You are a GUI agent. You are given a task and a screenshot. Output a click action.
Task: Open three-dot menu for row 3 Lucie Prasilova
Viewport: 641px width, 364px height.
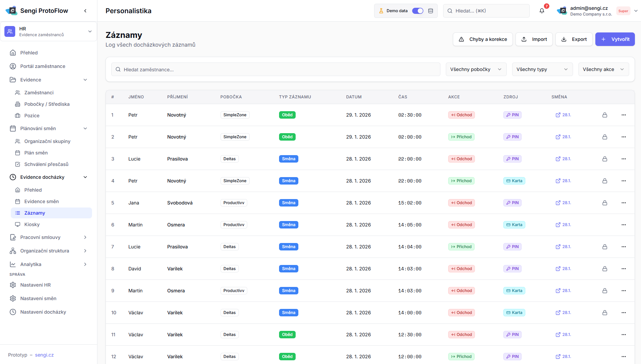623,159
